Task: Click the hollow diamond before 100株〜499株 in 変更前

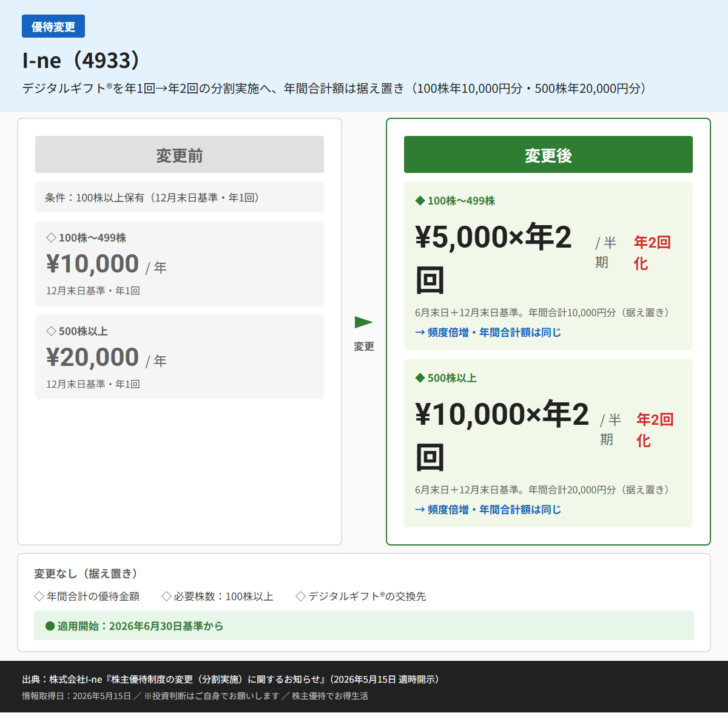Action: point(51,238)
